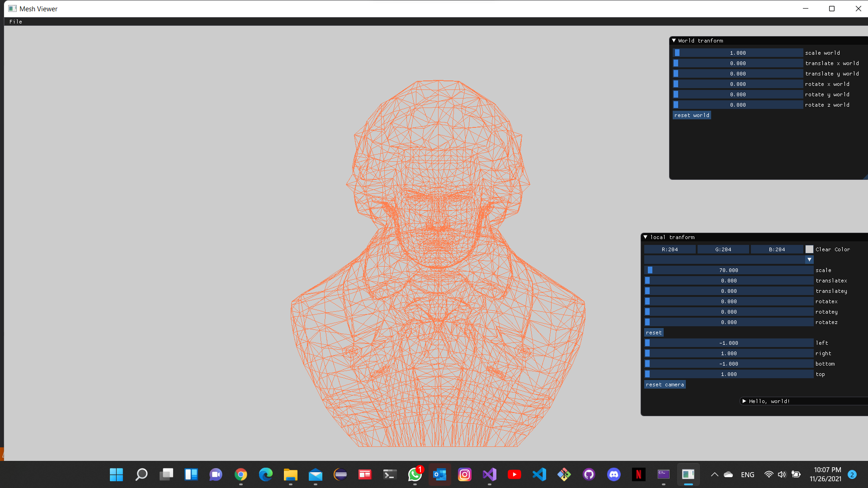Viewport: 868px width, 488px height.
Task: Open Discord from the taskbar
Action: tap(614, 474)
